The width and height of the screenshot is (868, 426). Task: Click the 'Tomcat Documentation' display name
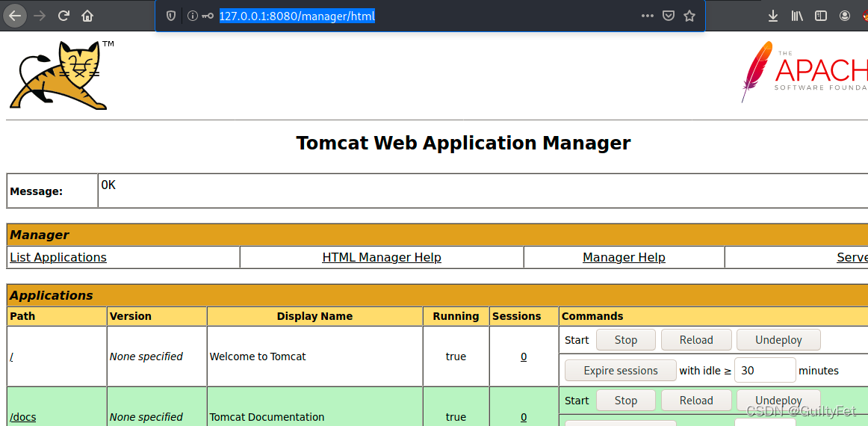point(267,417)
